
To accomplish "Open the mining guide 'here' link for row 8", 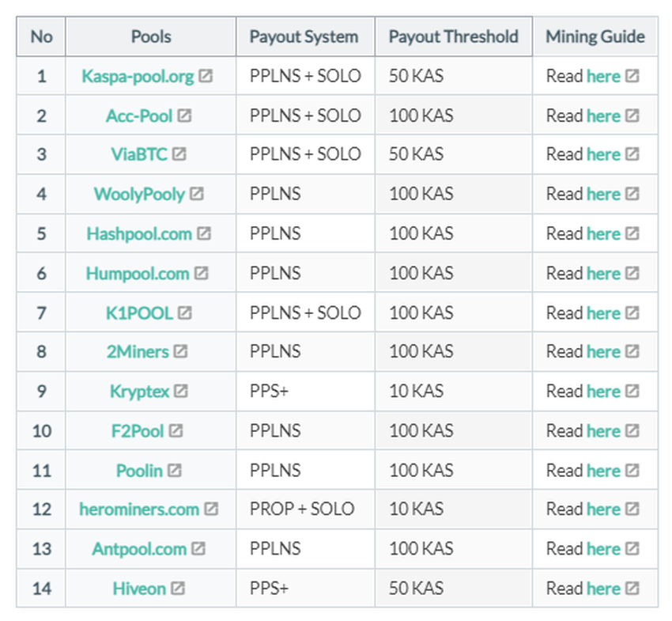I will click(603, 352).
